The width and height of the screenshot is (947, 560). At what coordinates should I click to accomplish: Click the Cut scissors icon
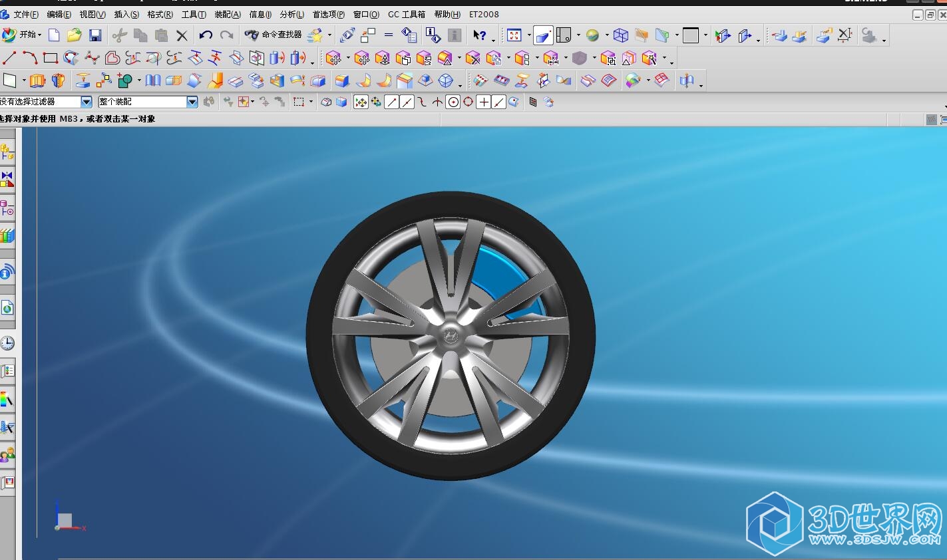(x=120, y=35)
